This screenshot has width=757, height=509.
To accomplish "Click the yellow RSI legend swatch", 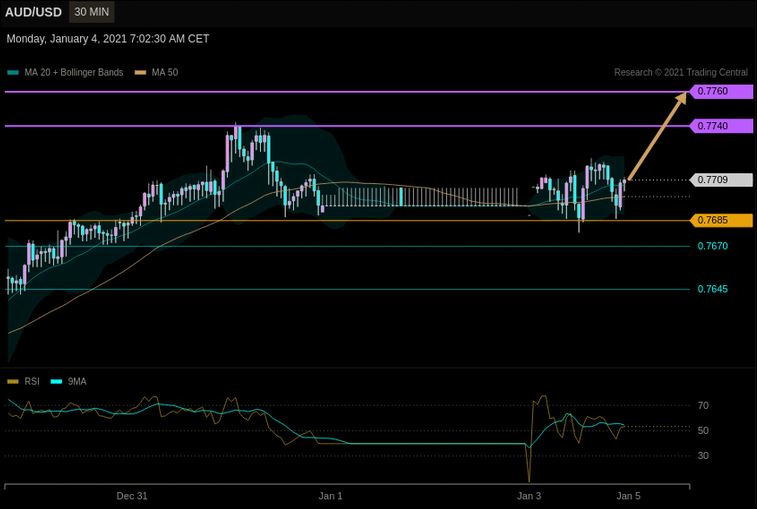I will click(13, 382).
